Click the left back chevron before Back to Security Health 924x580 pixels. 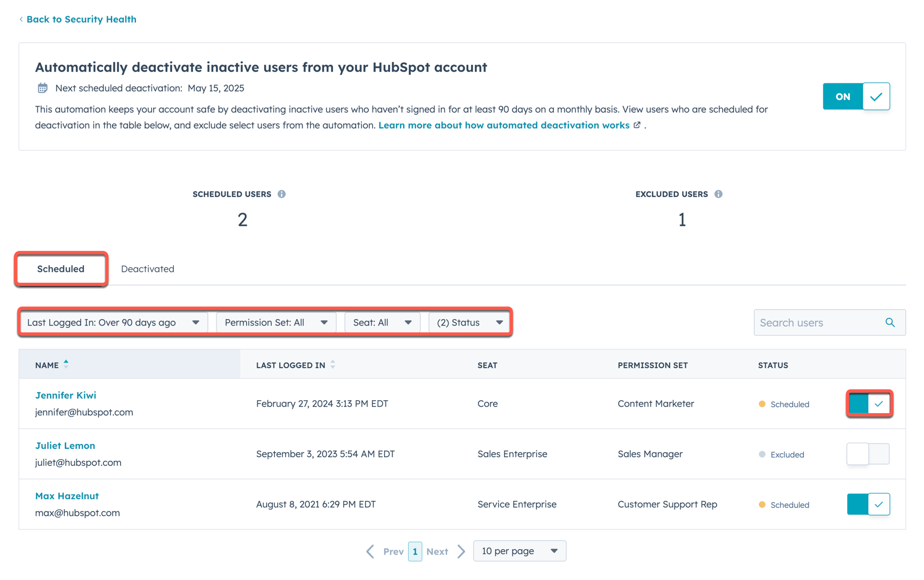point(21,19)
